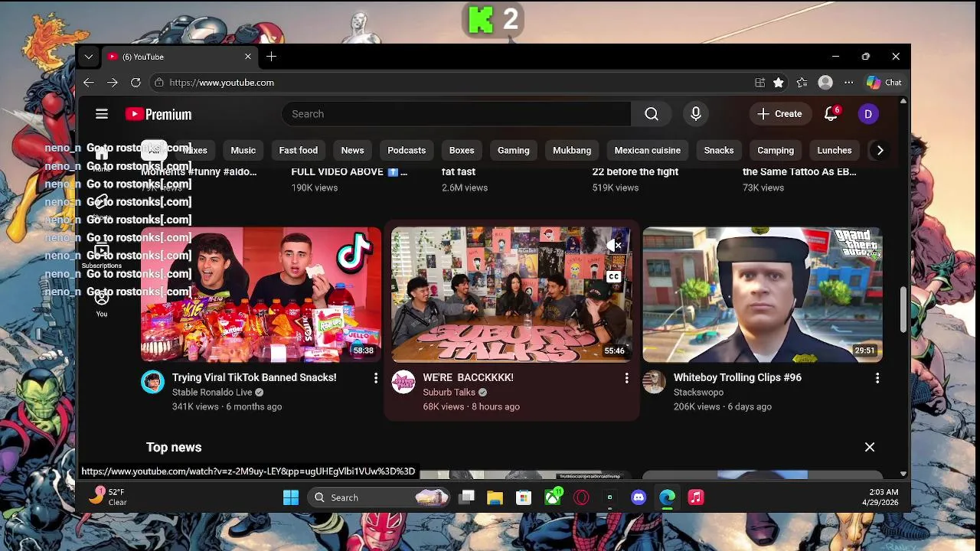Click the browser forward arrow
The height and width of the screenshot is (551, 980).
pyautogui.click(x=113, y=83)
